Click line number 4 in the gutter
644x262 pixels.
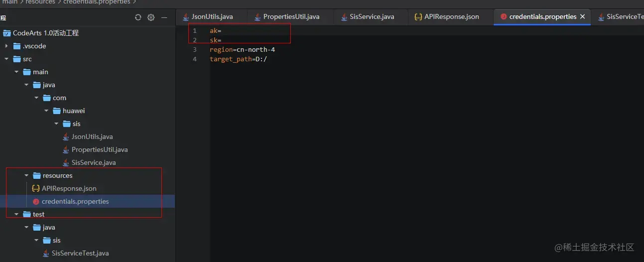pyautogui.click(x=195, y=59)
